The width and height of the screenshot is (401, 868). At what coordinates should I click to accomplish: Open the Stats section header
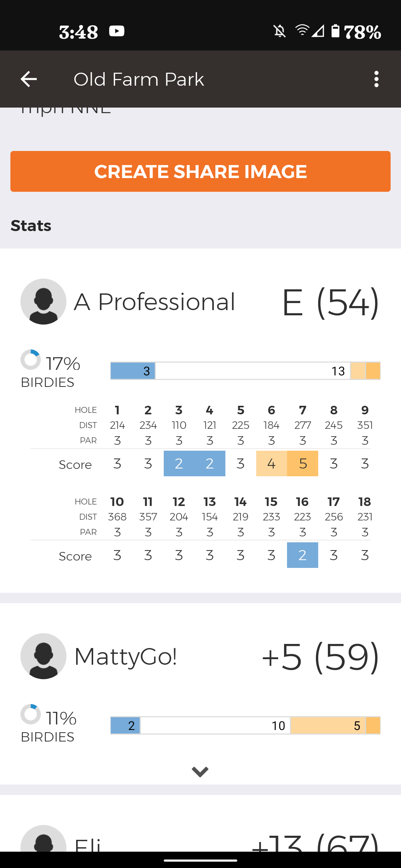[x=31, y=225]
